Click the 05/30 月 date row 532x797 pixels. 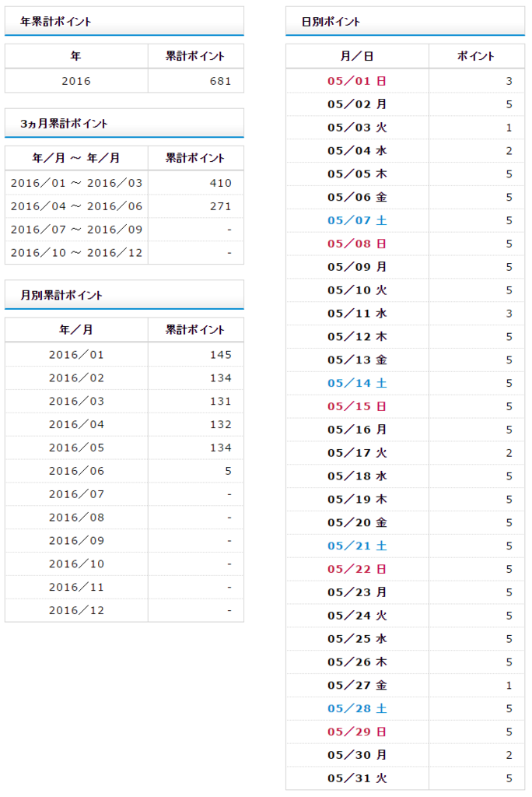(405, 755)
